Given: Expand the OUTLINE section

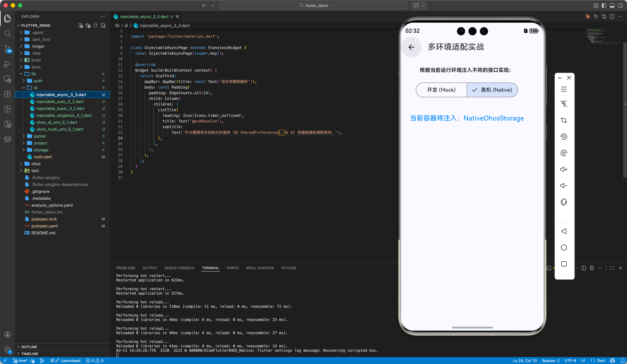Looking at the screenshot, I should (x=29, y=347).
